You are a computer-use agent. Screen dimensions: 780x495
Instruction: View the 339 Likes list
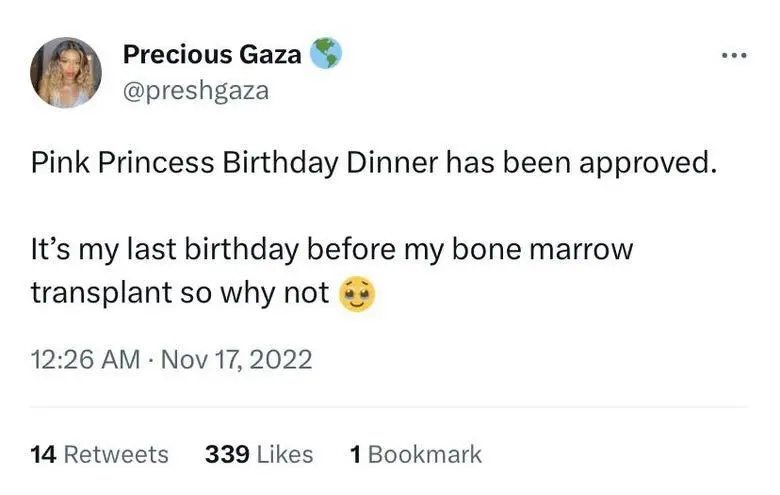coord(259,454)
